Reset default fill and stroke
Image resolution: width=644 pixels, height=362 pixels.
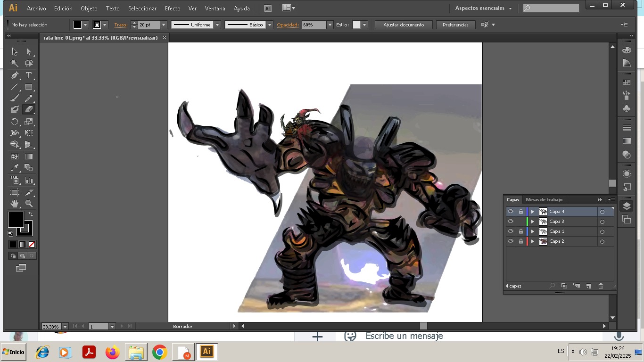[10, 233]
